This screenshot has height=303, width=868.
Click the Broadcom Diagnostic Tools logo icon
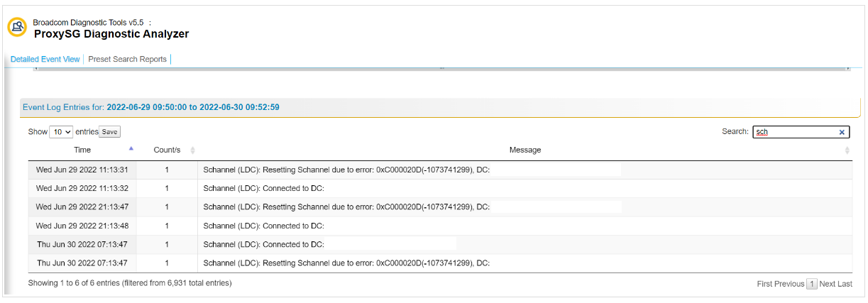(17, 28)
